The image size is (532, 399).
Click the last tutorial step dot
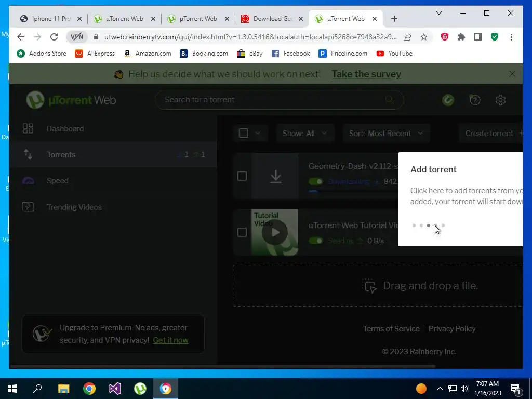443,225
